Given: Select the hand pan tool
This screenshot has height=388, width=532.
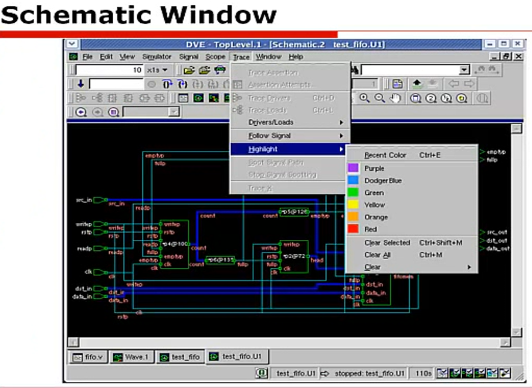Looking at the screenshot, I should 395,98.
